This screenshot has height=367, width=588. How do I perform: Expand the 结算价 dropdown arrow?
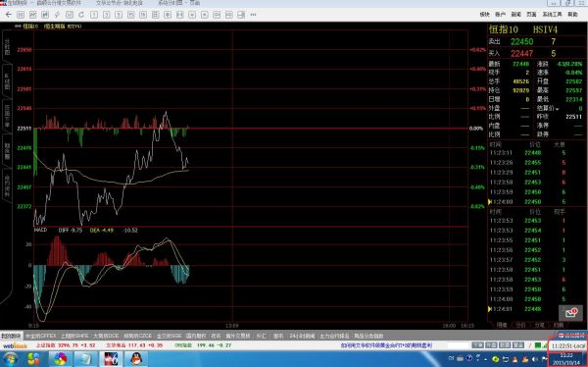(558, 109)
